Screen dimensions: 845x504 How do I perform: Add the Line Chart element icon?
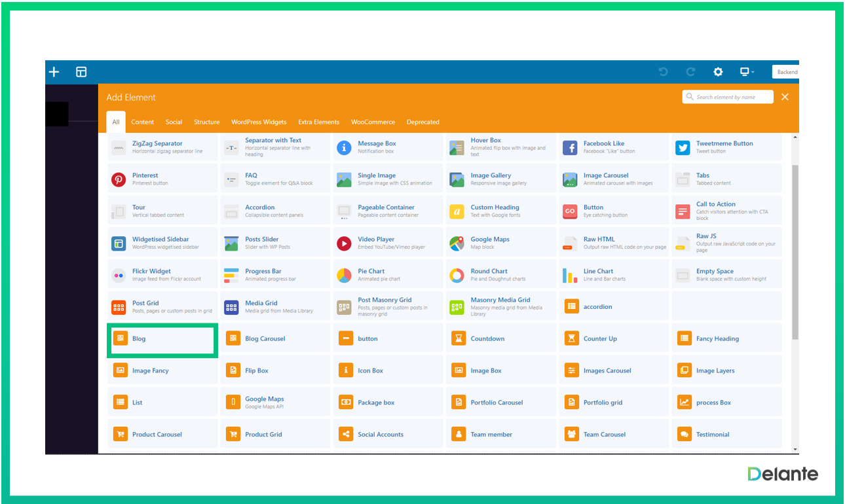pos(570,276)
